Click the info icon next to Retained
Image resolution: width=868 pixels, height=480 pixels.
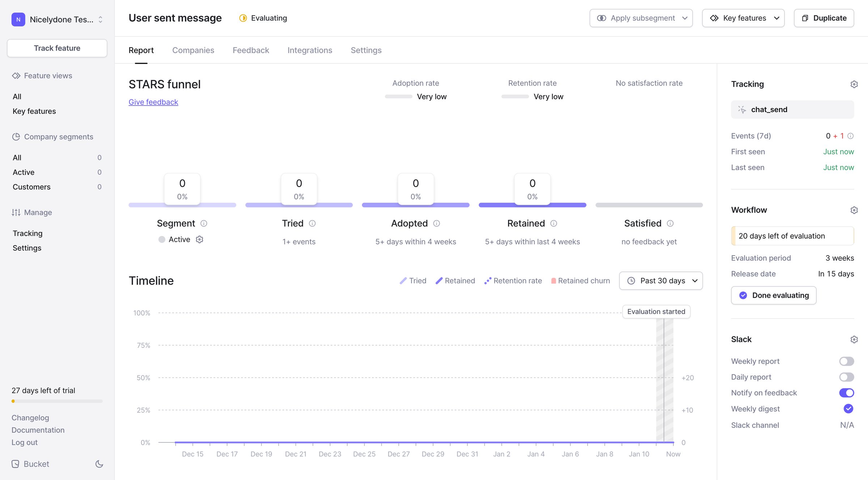[x=554, y=223]
